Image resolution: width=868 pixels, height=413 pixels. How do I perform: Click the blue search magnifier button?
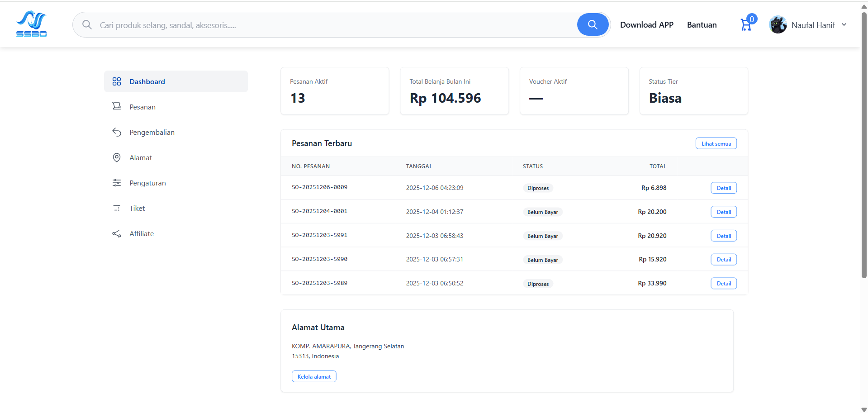(x=593, y=24)
